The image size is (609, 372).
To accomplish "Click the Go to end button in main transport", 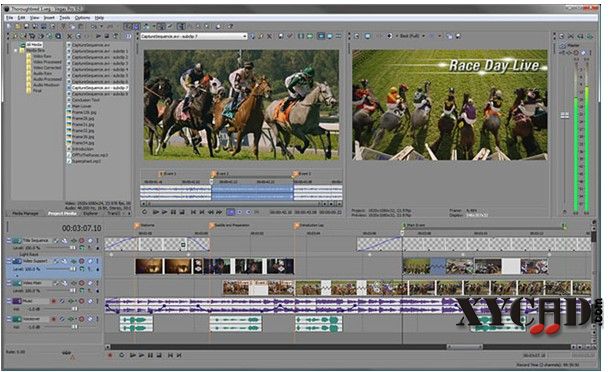I will click(179, 355).
